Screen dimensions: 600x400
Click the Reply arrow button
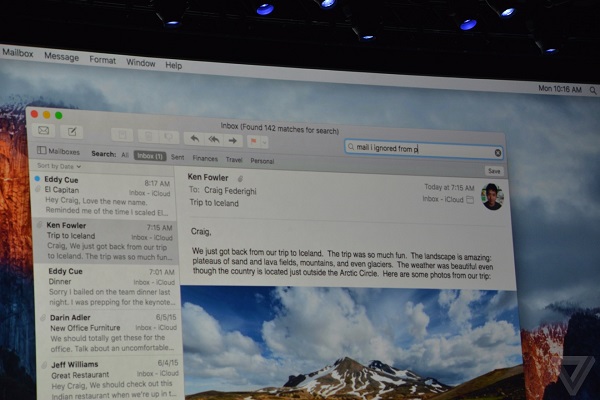194,139
